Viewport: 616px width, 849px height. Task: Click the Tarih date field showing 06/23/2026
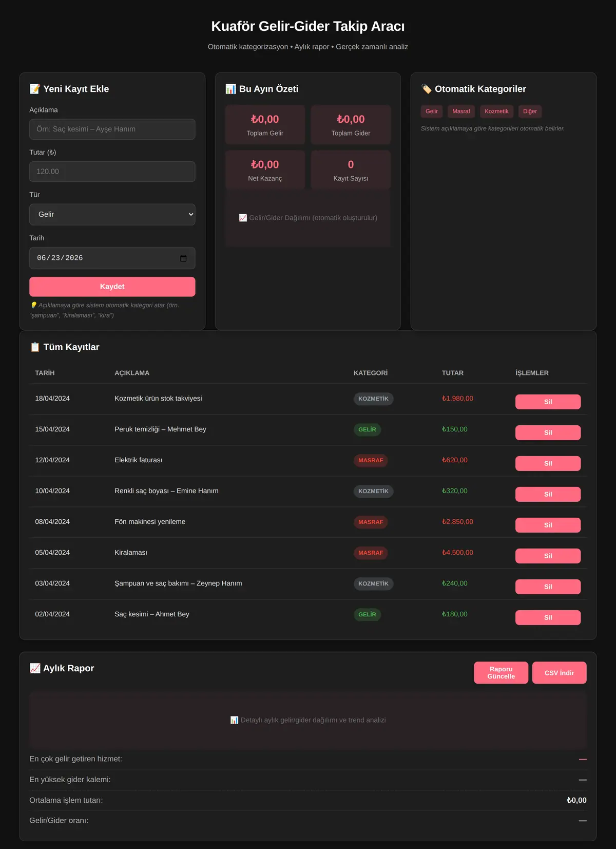[x=112, y=258]
